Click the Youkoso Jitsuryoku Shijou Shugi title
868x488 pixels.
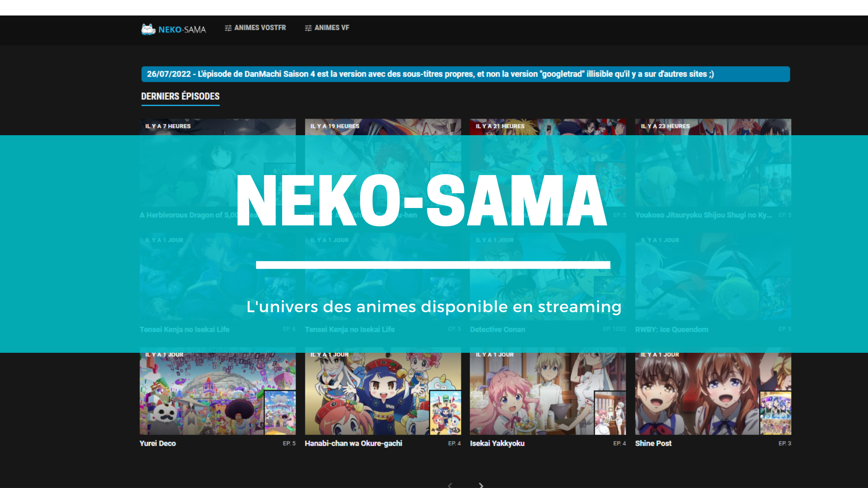tap(703, 215)
